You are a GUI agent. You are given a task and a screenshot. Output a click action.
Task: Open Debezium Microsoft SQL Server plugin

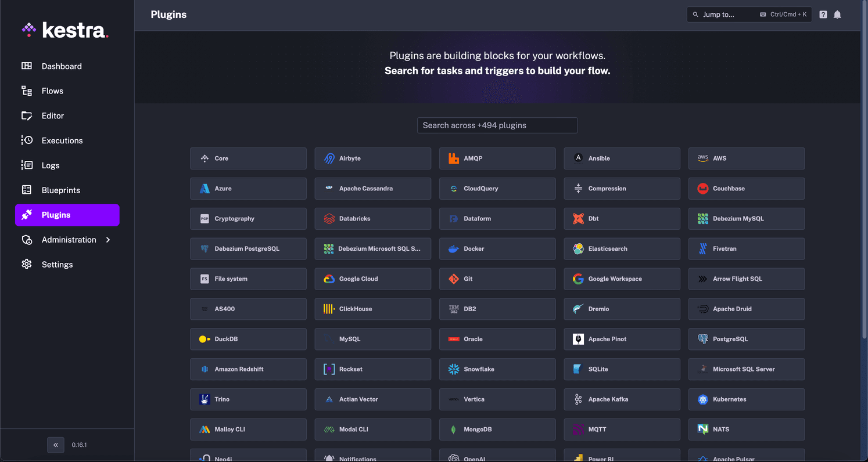(373, 249)
